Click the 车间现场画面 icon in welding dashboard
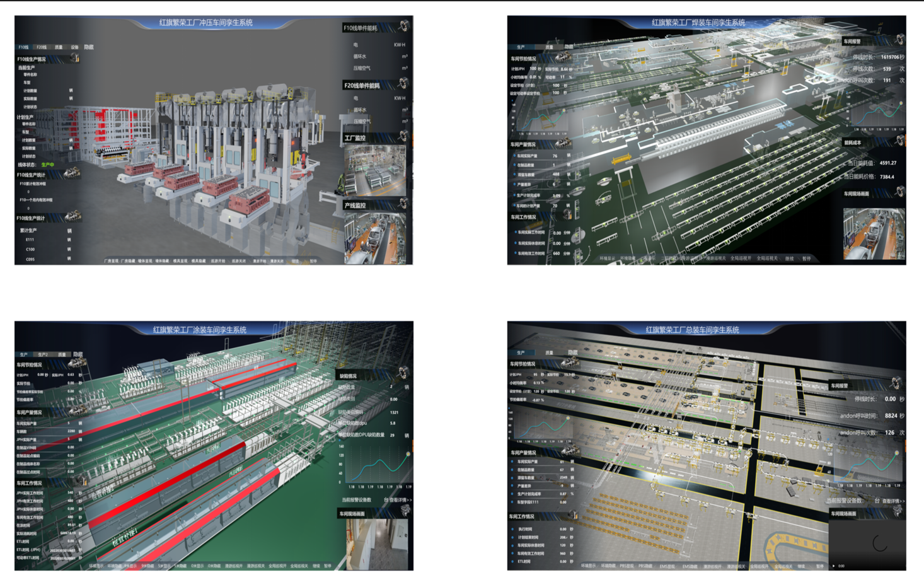The height and width of the screenshot is (587, 924). [900, 192]
